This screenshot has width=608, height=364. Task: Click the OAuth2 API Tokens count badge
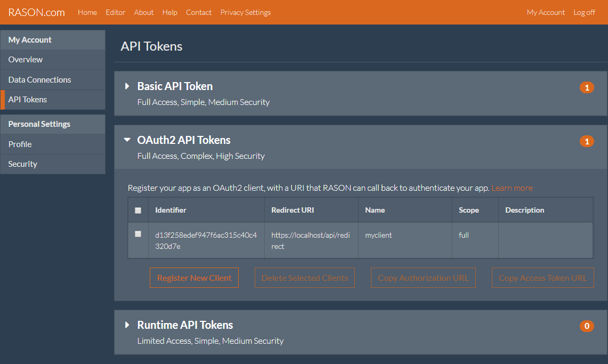(587, 141)
